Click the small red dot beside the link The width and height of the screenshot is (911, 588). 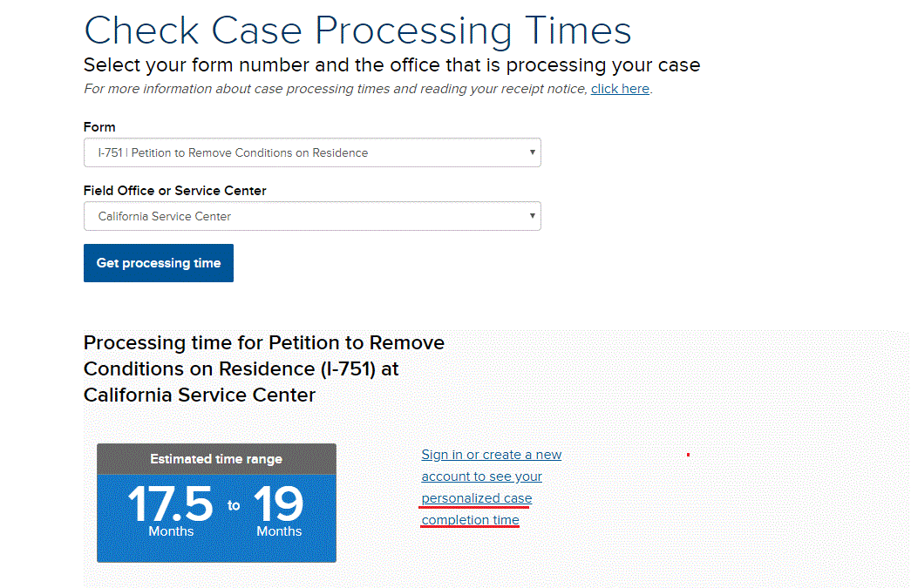coord(688,455)
